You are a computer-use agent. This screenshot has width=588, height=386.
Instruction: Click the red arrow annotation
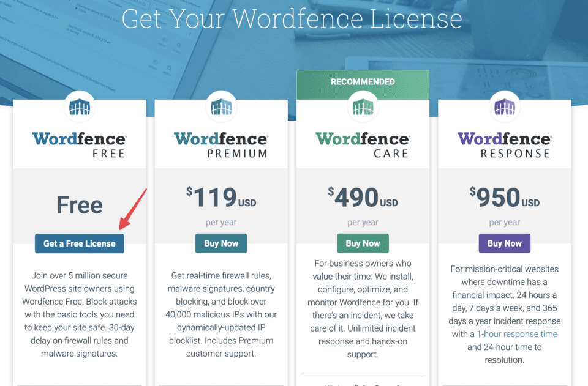click(x=132, y=210)
